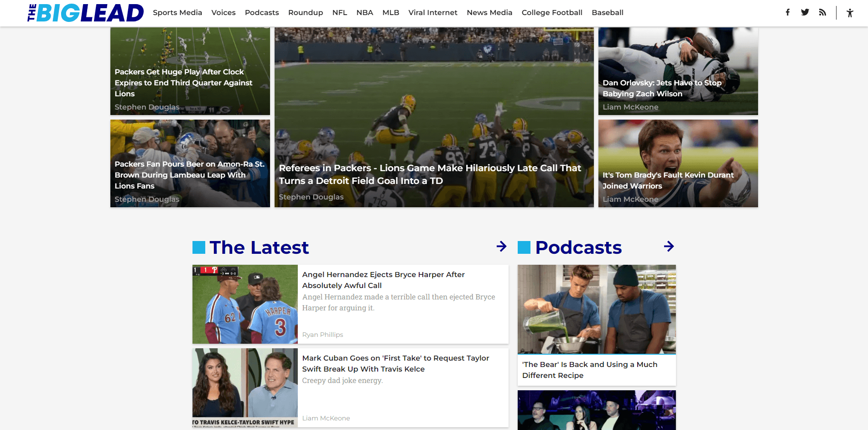The image size is (868, 430).
Task: Click The Big Lead logo
Action: [x=86, y=13]
